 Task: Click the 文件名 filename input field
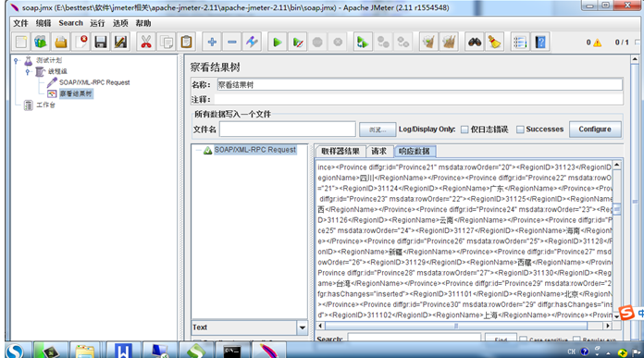(x=287, y=129)
